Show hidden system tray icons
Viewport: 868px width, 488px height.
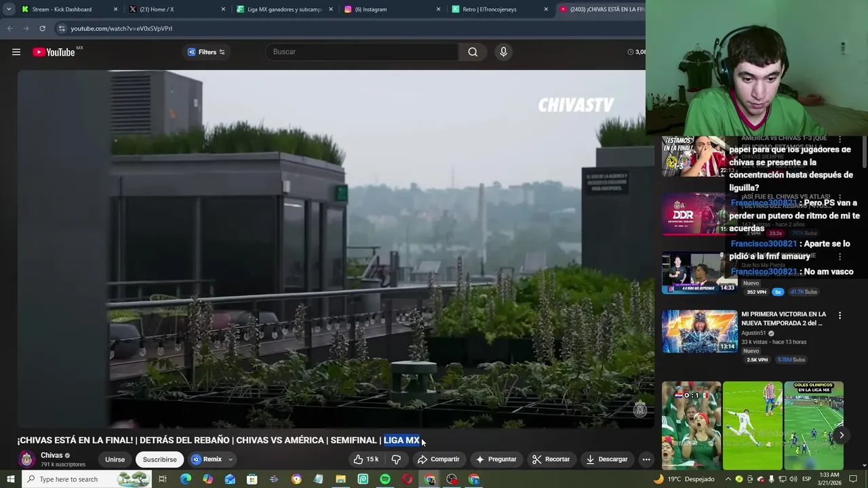click(x=728, y=479)
